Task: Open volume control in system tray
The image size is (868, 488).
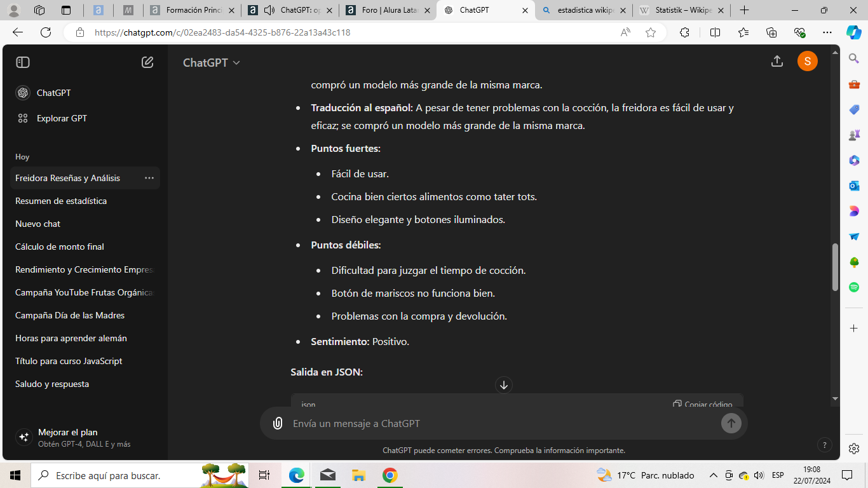Action: tap(758, 475)
